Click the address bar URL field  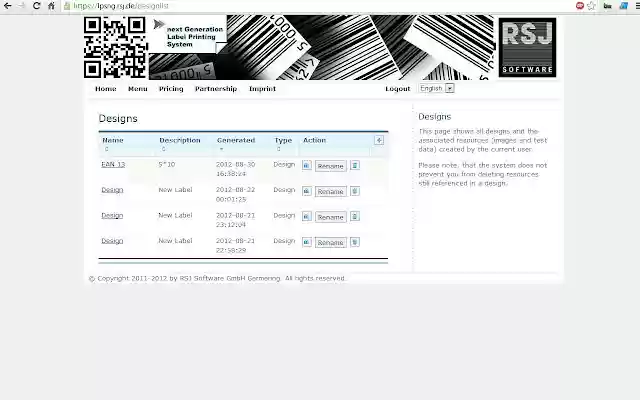[x=318, y=6]
